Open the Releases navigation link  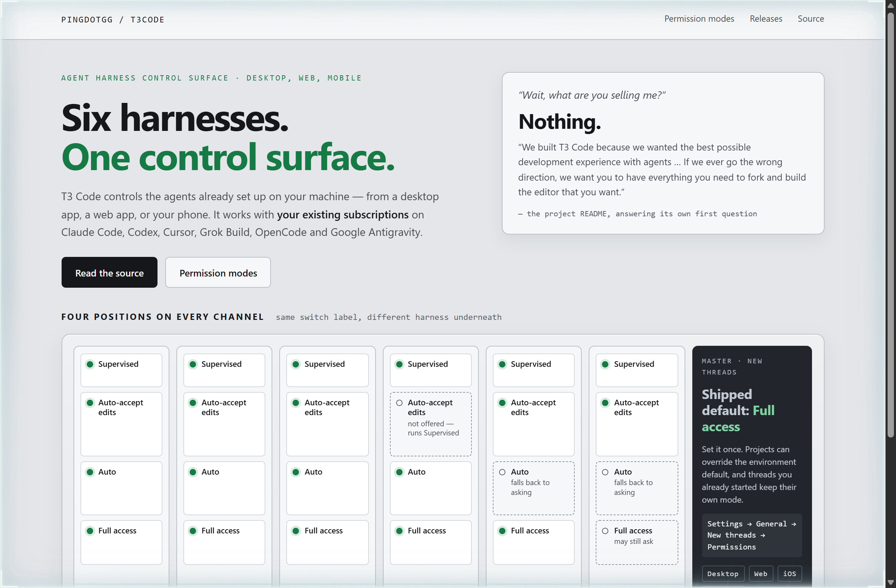coord(766,19)
